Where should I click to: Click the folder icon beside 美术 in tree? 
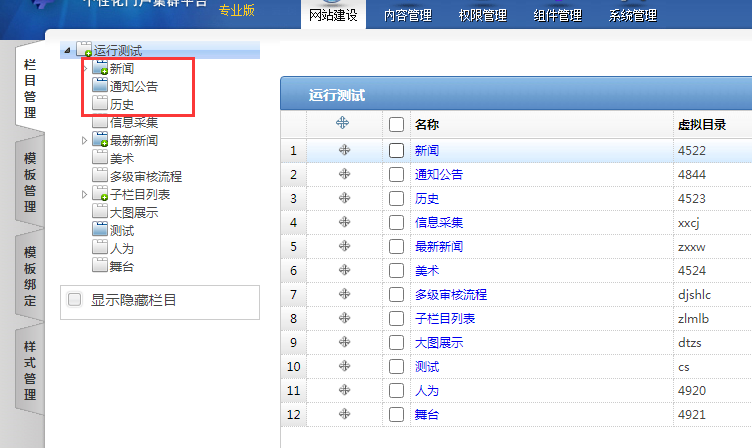coord(100,158)
